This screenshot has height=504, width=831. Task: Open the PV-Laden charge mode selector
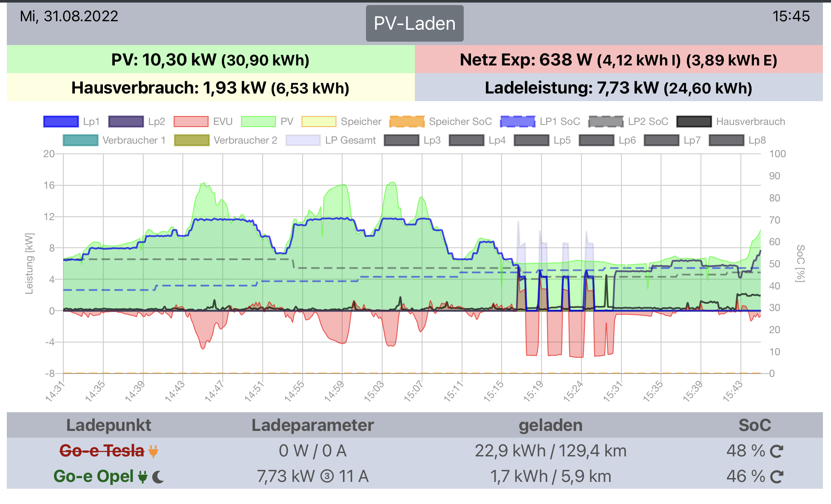point(414,23)
